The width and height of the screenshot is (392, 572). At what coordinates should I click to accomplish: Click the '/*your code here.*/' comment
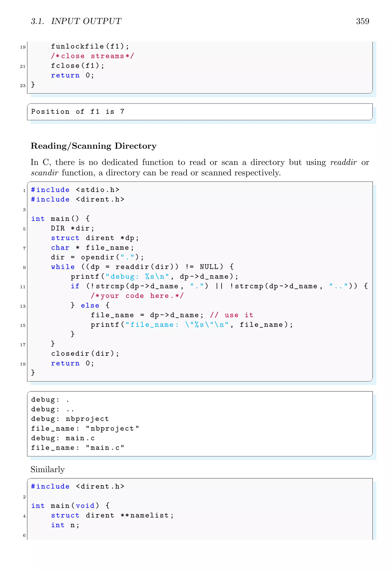point(137,296)
